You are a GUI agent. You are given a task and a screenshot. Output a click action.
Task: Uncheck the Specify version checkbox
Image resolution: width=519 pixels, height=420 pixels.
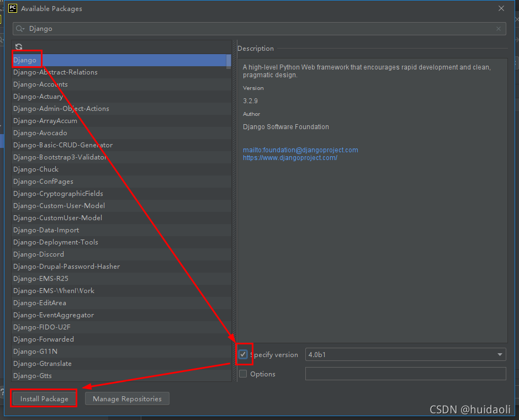(x=243, y=354)
